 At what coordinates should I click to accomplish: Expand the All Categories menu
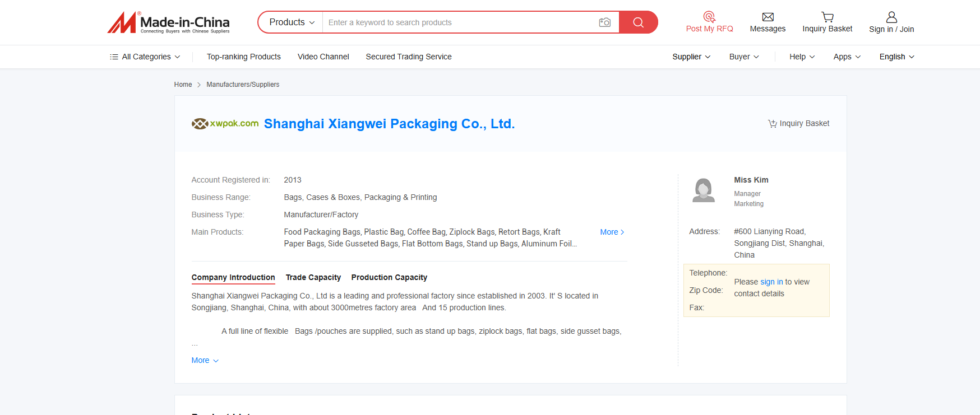(x=145, y=57)
